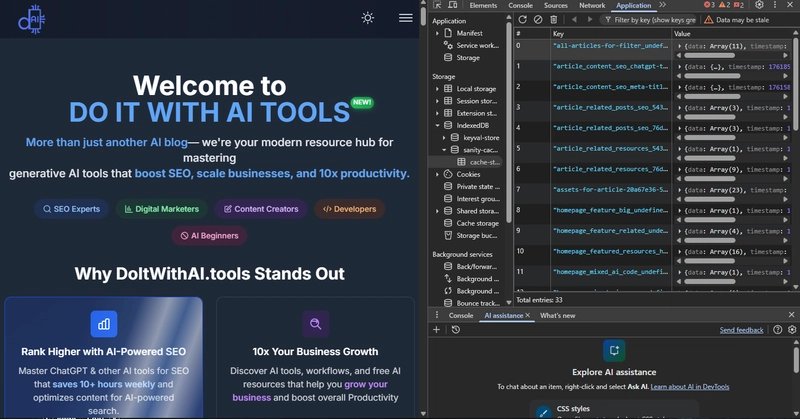Open the What's new drawer tab
The height and width of the screenshot is (419, 800).
[558, 315]
